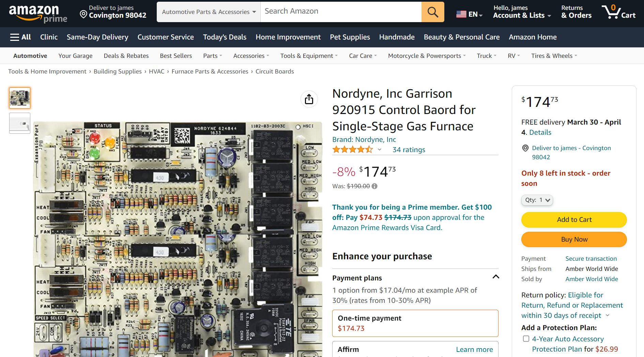644x357 pixels.
Task: Open the All hamburger menu
Action: point(20,37)
